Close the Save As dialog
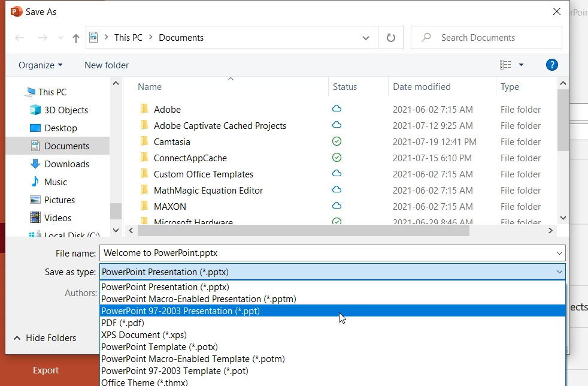Screen dimensions: 588x386 [x=557, y=11]
